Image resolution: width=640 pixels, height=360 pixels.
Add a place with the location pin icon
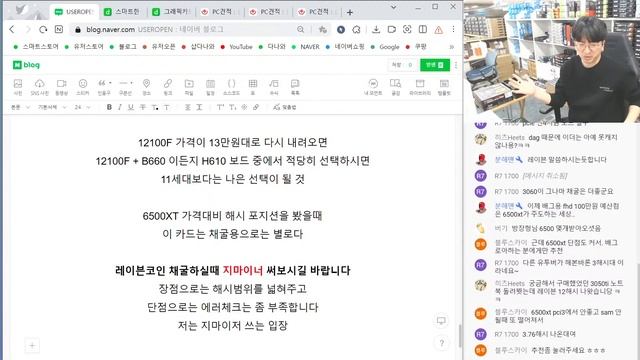(x=146, y=87)
